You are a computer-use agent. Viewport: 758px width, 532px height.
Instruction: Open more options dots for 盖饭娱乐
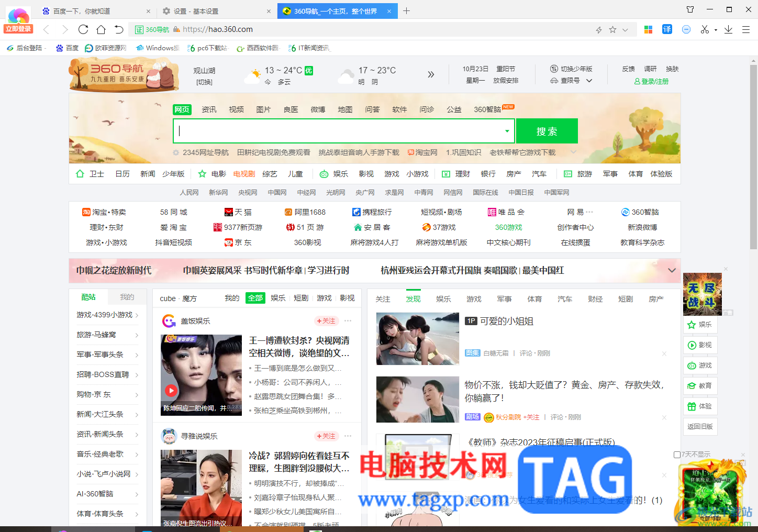[348, 320]
